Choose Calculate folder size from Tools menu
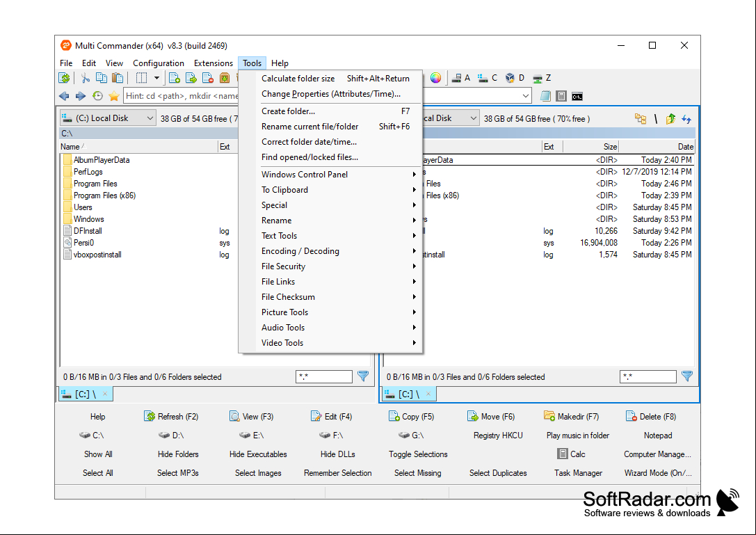 click(330, 79)
